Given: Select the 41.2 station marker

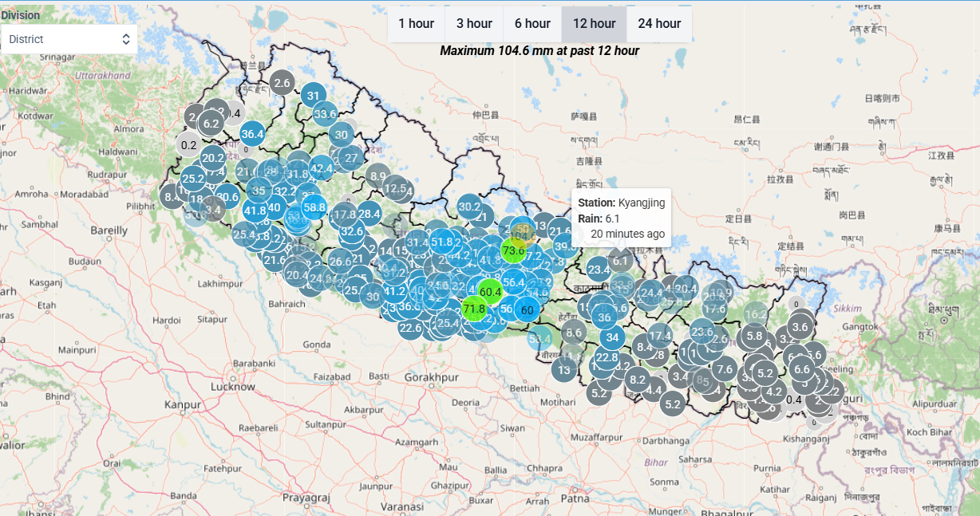Looking at the screenshot, I should (395, 291).
